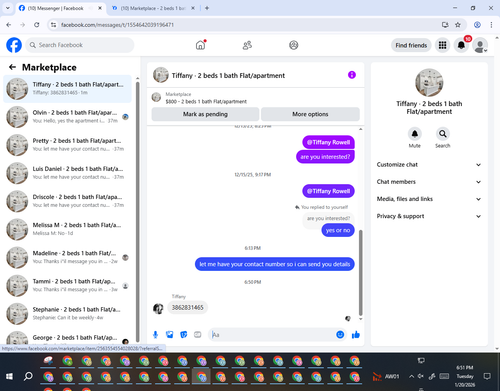
Task: Show hidden system tray icons chevron
Action: (x=412, y=376)
